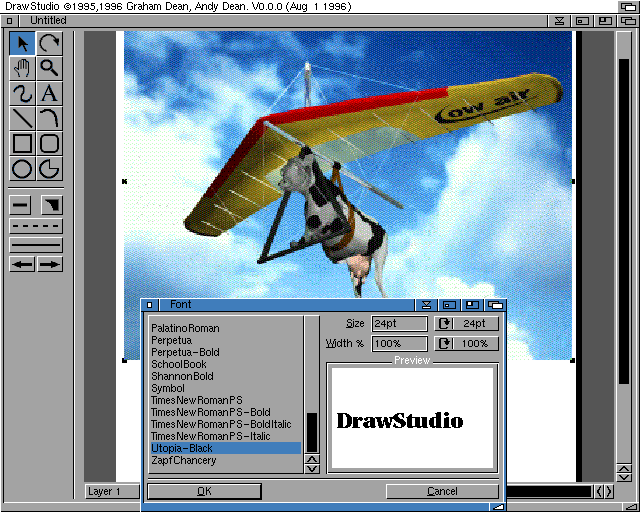Select the rectangle tool
Screen dimensions: 640x512
click(x=22, y=144)
